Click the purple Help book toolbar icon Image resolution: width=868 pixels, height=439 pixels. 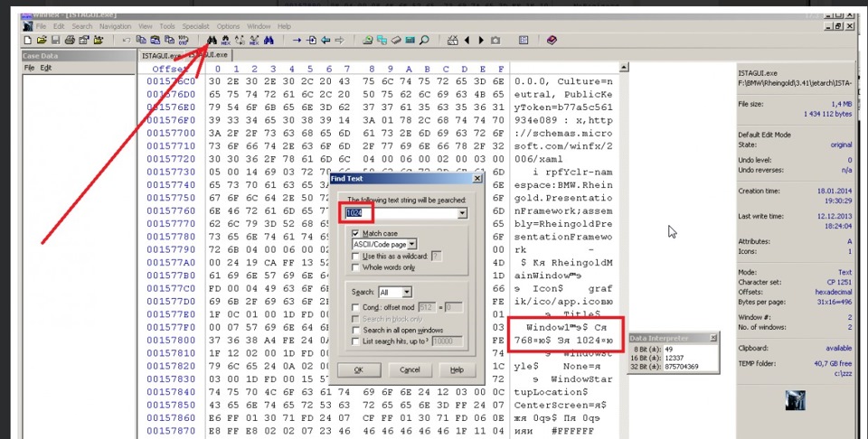pyautogui.click(x=552, y=41)
